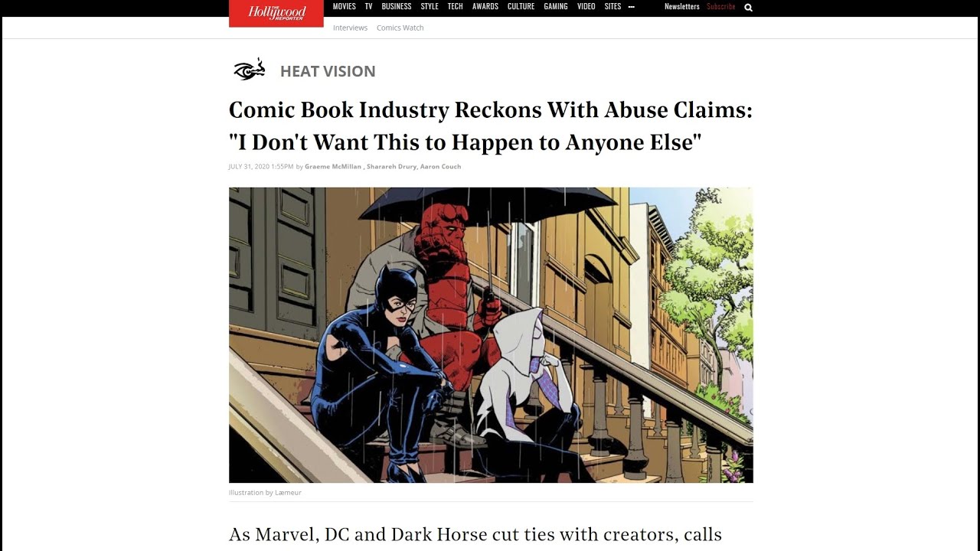This screenshot has width=980, height=551.
Task: Select GAMING in the nav bar
Action: pos(556,6)
